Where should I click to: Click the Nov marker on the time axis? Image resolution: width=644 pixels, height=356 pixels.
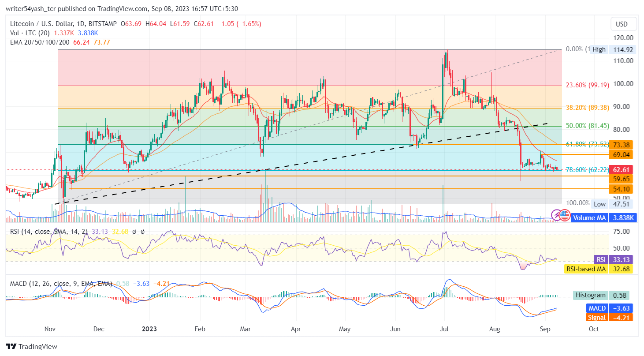(50, 329)
